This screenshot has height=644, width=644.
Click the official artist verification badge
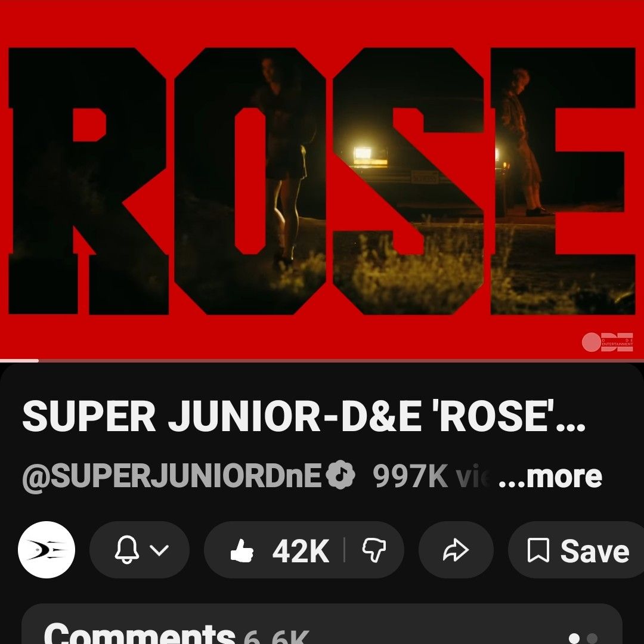pyautogui.click(x=340, y=475)
